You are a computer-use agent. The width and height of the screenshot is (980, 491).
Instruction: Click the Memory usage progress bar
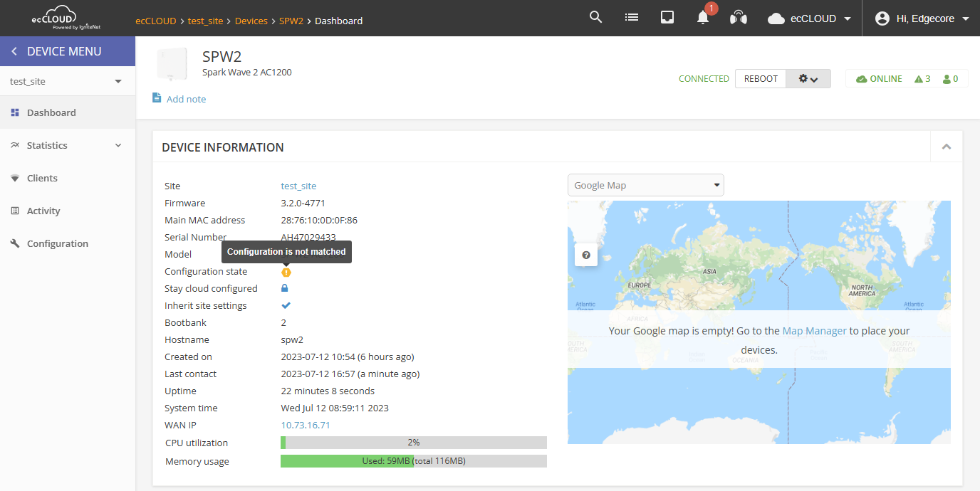coord(414,461)
